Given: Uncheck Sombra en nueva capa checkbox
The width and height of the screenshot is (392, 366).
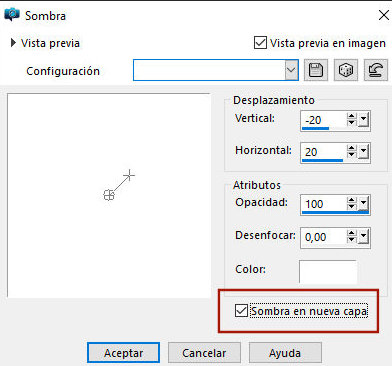Looking at the screenshot, I should click(x=241, y=311).
